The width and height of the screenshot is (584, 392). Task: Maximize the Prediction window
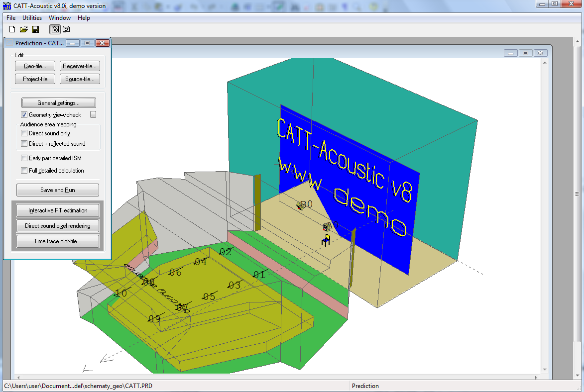click(88, 43)
